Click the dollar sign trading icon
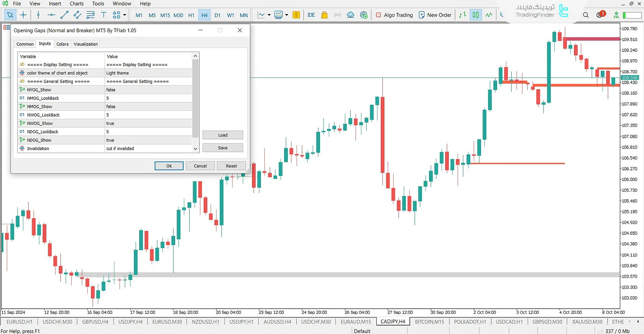The height and width of the screenshot is (334, 644). pyautogui.click(x=296, y=15)
